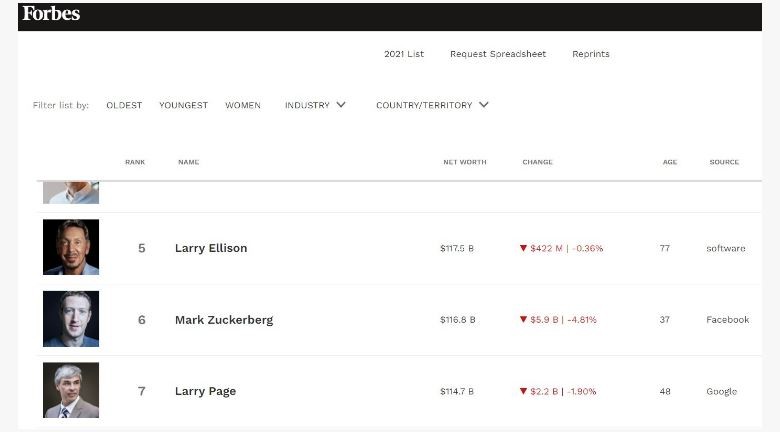Click partially visible photo above Larry Ellison
This screenshot has height=432, width=780.
(71, 193)
